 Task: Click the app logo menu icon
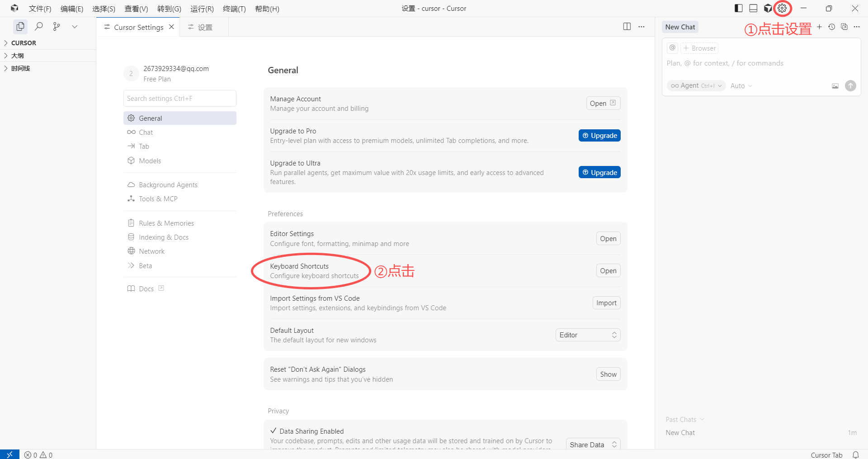(14, 8)
